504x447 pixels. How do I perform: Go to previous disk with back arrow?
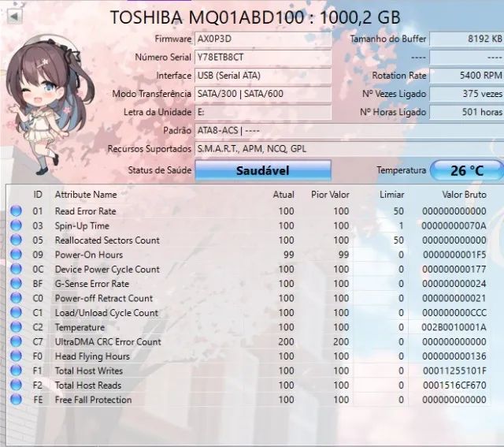coord(14,16)
